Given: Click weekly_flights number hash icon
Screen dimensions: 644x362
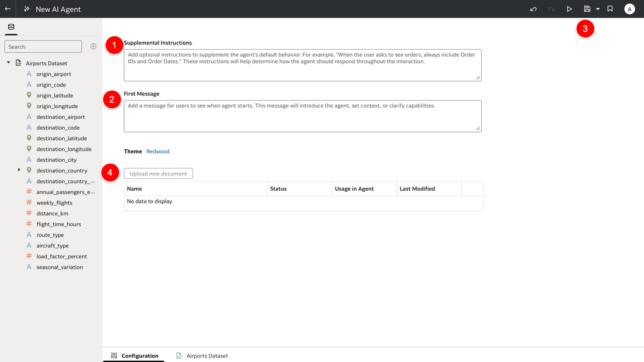Looking at the screenshot, I should pyautogui.click(x=29, y=202).
